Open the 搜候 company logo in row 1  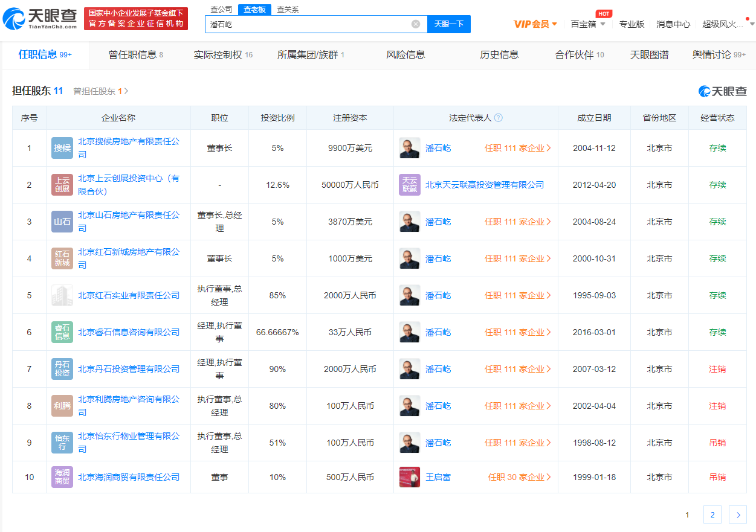pyautogui.click(x=62, y=148)
